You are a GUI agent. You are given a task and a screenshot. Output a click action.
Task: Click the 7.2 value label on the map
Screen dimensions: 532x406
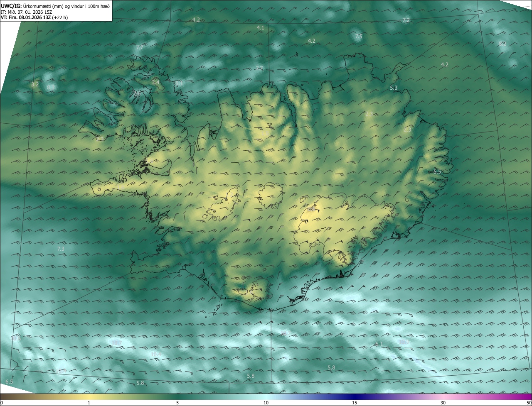(x=406, y=20)
